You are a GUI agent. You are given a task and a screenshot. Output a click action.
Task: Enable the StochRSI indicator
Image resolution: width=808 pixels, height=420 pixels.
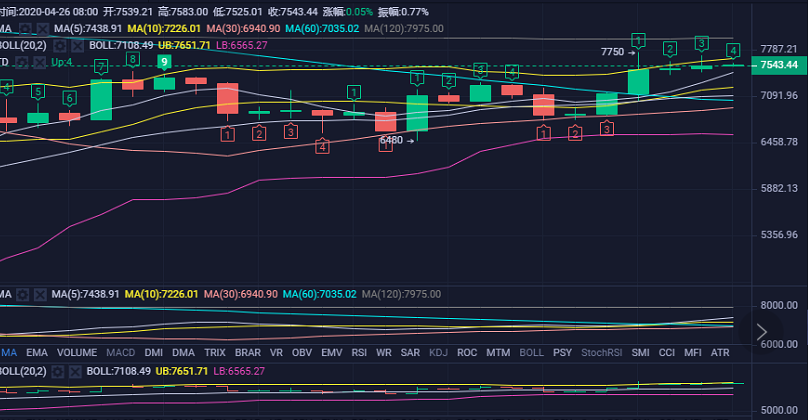(601, 352)
